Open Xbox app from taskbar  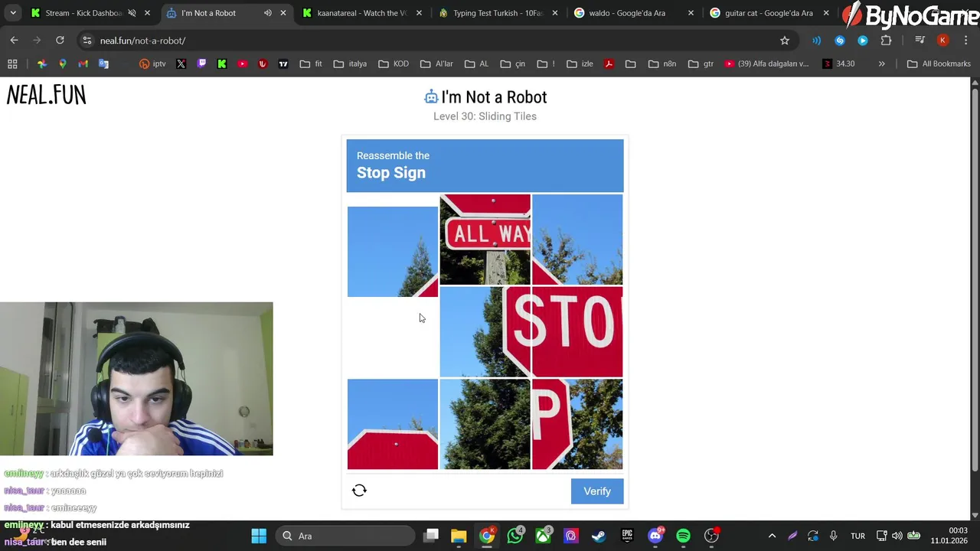pyautogui.click(x=543, y=536)
